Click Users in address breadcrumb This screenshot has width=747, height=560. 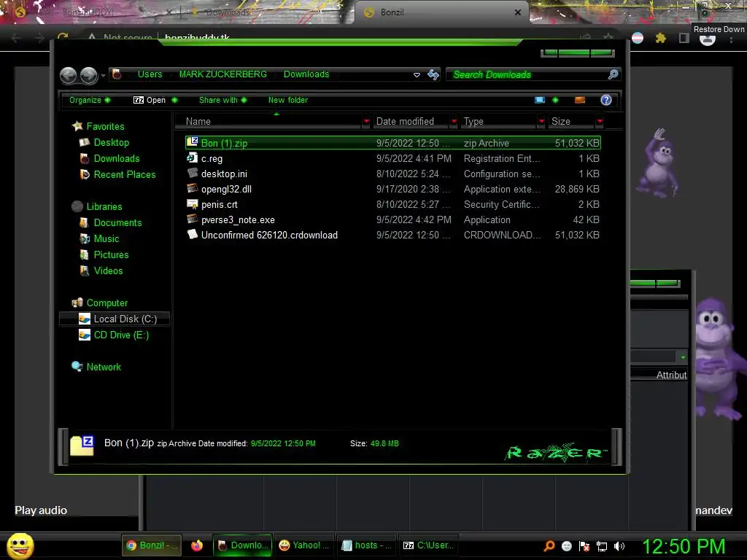coord(150,74)
